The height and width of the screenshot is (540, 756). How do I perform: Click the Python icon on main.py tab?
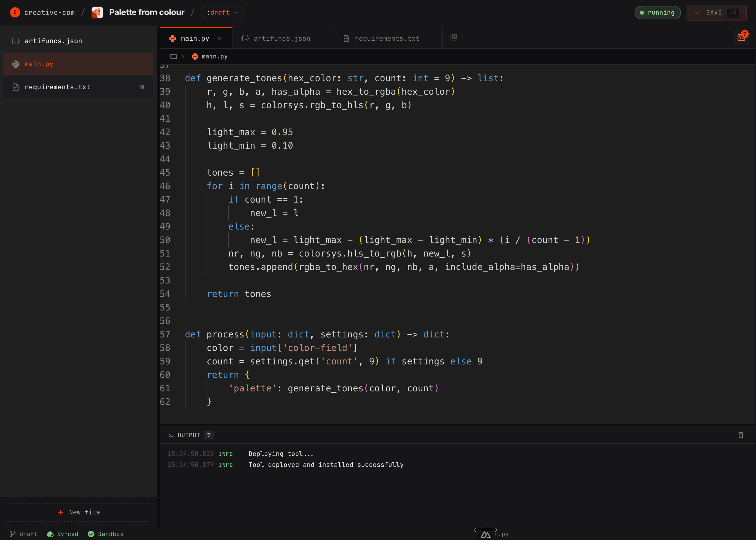click(x=172, y=38)
